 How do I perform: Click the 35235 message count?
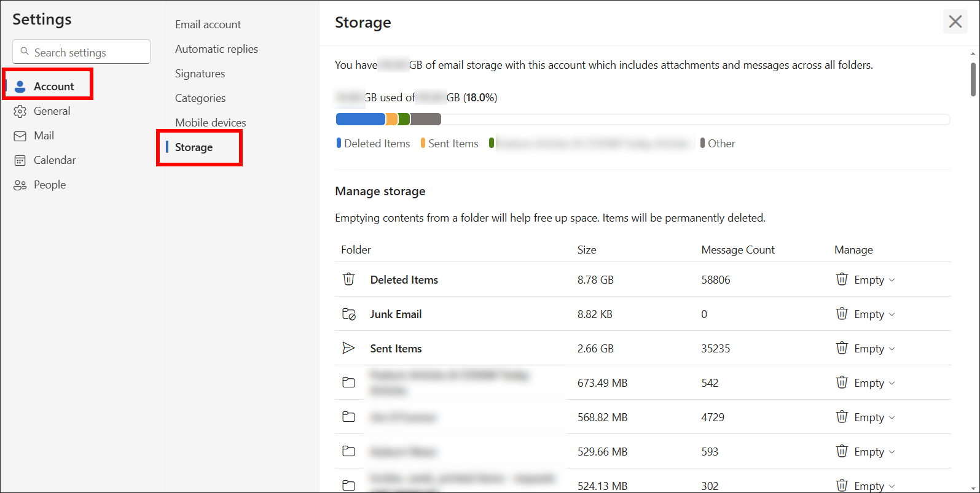[716, 349]
